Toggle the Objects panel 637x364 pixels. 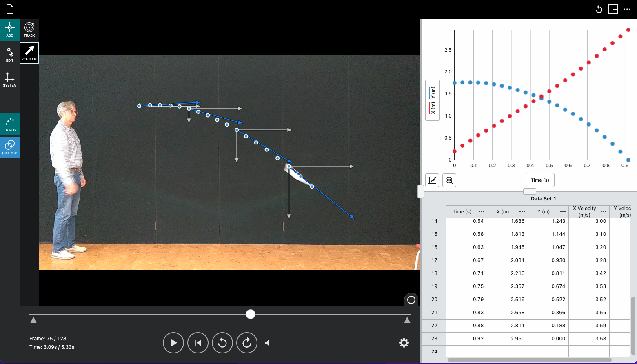(10, 147)
